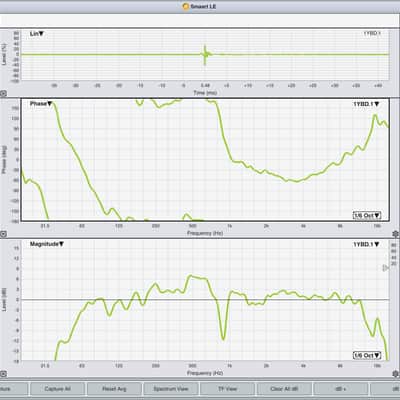Click the Clear All dB button
The height and width of the screenshot is (400, 400).
tap(284, 389)
